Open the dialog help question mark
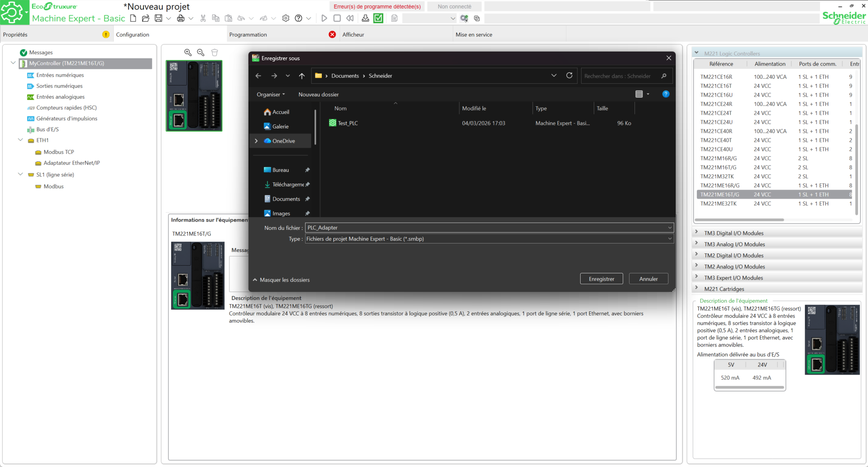Viewport: 868px width, 467px height. click(x=666, y=94)
